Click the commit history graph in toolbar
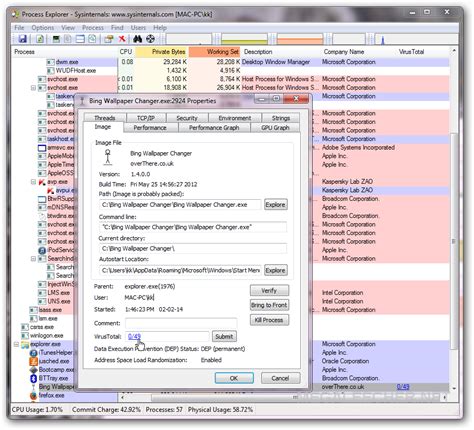 pos(244,39)
